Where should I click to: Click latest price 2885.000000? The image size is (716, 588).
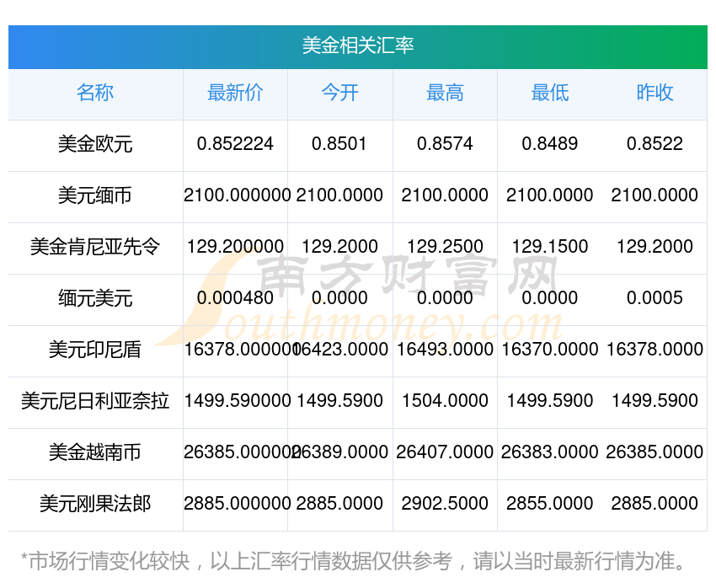pyautogui.click(x=237, y=504)
